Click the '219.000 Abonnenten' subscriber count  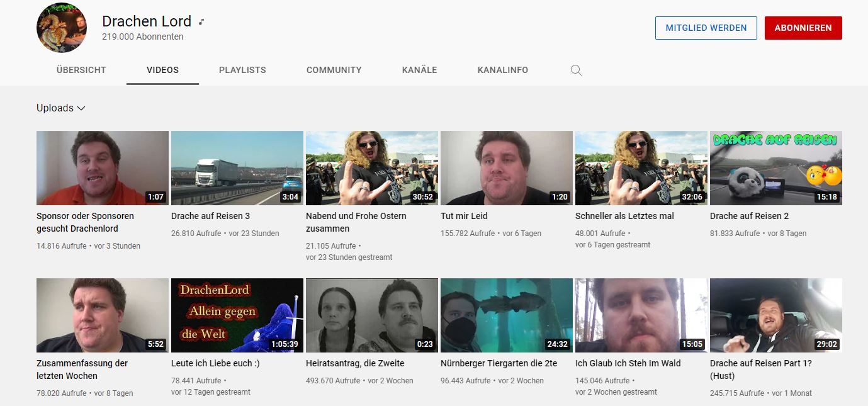point(143,37)
